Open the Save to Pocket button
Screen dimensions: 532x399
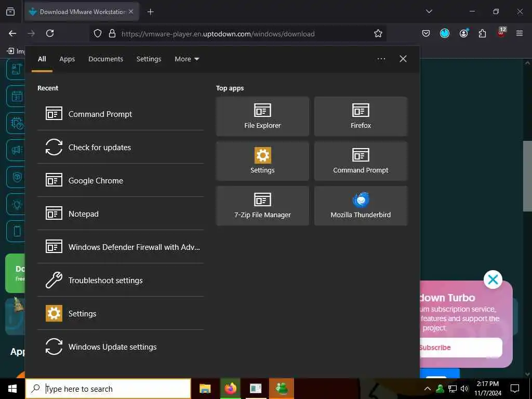pos(426,33)
